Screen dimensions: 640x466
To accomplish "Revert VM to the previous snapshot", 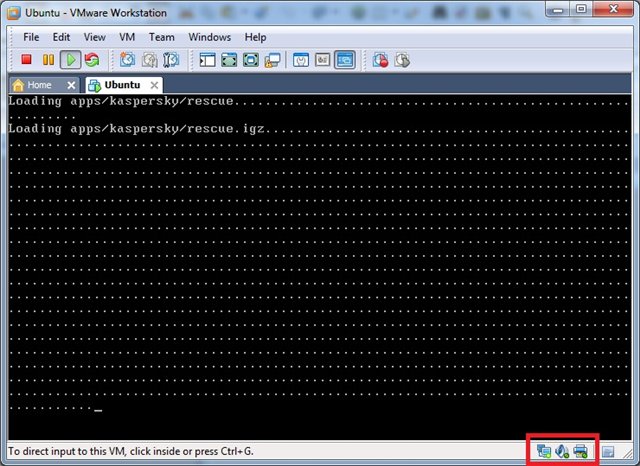I will (x=149, y=60).
